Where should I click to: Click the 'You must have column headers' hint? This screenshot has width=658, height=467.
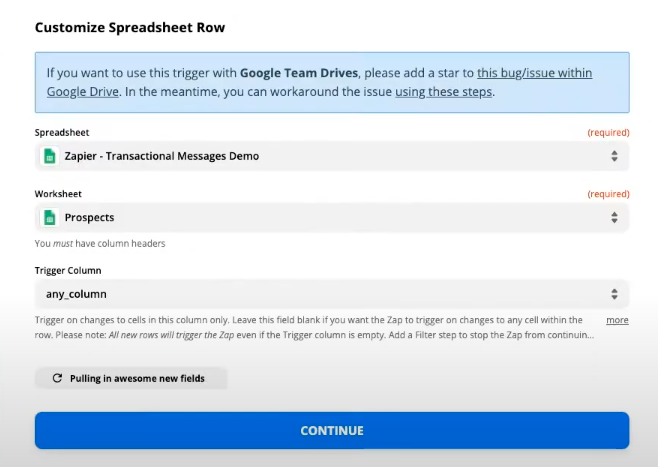click(100, 243)
